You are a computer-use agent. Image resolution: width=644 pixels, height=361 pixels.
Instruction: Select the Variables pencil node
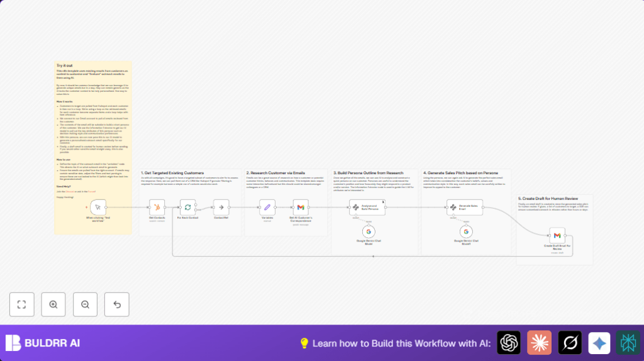[x=267, y=207]
